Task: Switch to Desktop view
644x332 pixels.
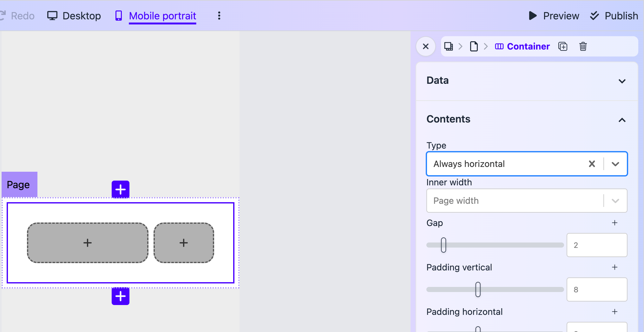Action: (74, 16)
